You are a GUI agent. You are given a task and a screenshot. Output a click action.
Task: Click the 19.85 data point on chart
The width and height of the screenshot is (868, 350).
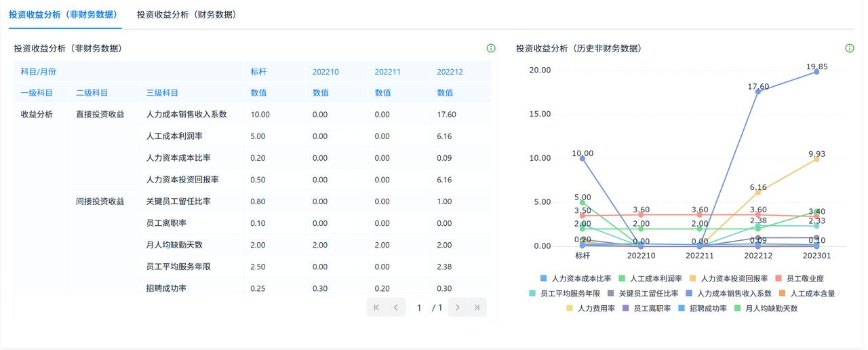click(816, 71)
